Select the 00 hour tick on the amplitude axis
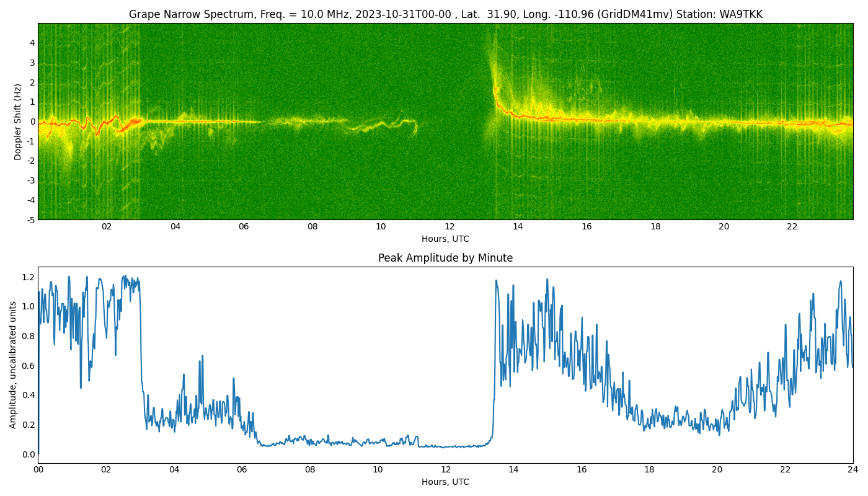The image size is (868, 496). 38,469
